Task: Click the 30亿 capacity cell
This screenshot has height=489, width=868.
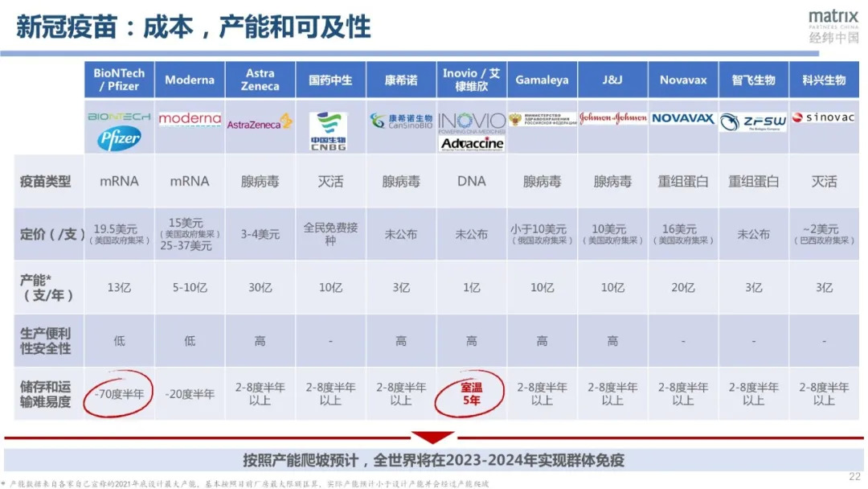Action: 260,287
